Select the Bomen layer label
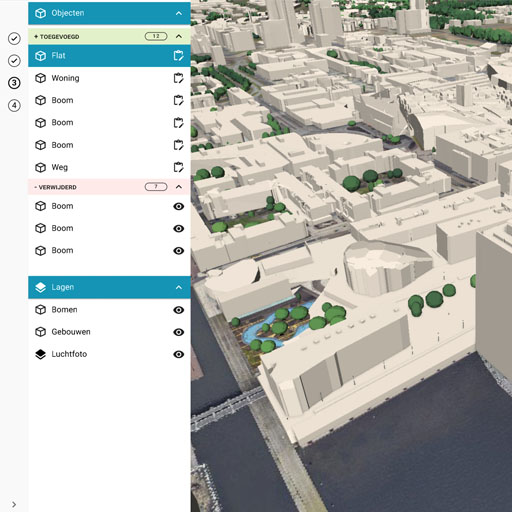Viewport: 512px width, 512px height. click(x=64, y=310)
